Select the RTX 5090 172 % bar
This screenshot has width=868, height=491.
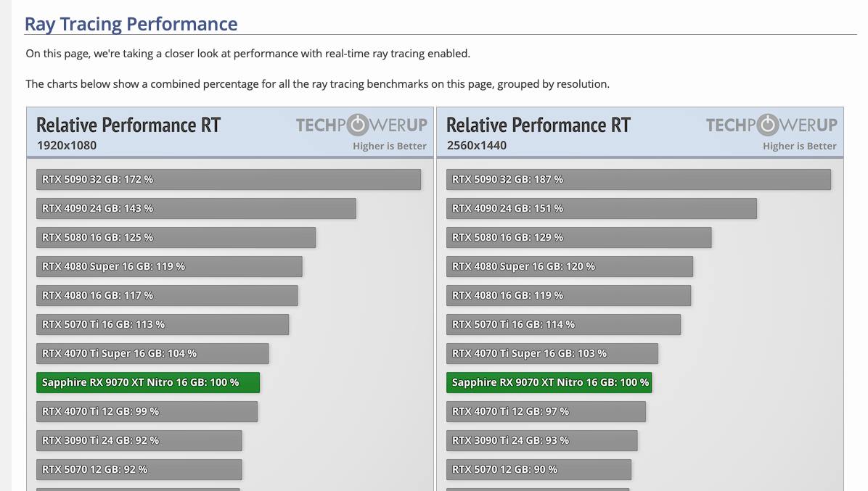228,180
